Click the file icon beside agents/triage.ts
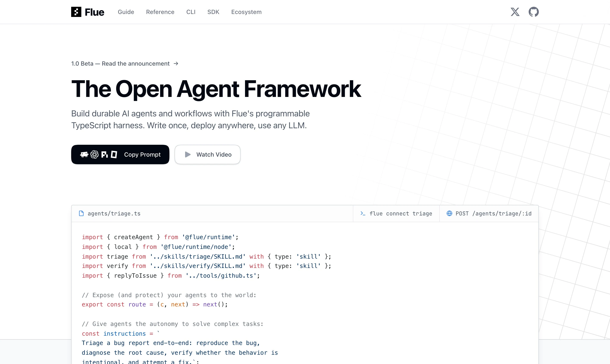Screen dimensions: 610x364 click(81, 213)
